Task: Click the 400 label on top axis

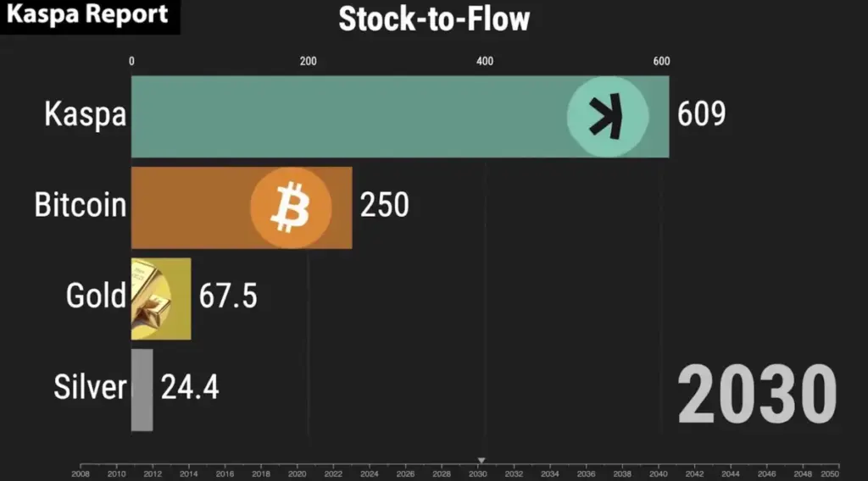Action: click(485, 61)
